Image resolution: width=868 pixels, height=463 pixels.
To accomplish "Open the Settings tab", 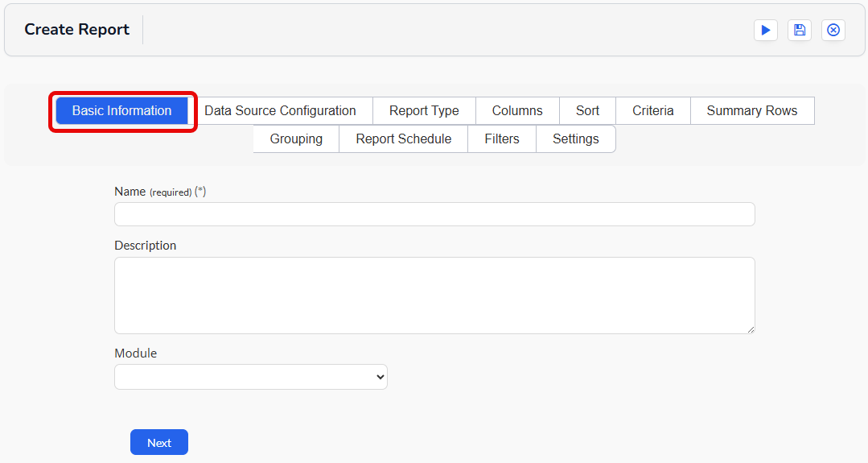I will [x=576, y=139].
